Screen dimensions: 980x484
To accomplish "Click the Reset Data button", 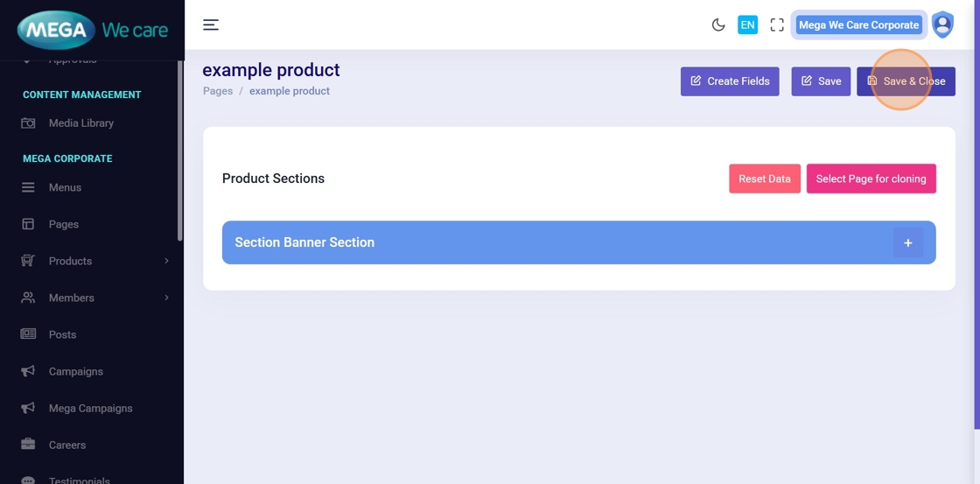I will coord(764,179).
